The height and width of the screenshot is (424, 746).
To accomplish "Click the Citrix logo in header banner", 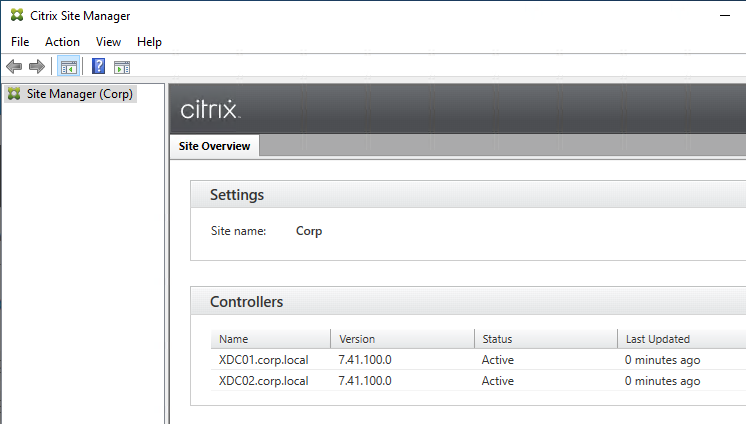I will [210, 109].
